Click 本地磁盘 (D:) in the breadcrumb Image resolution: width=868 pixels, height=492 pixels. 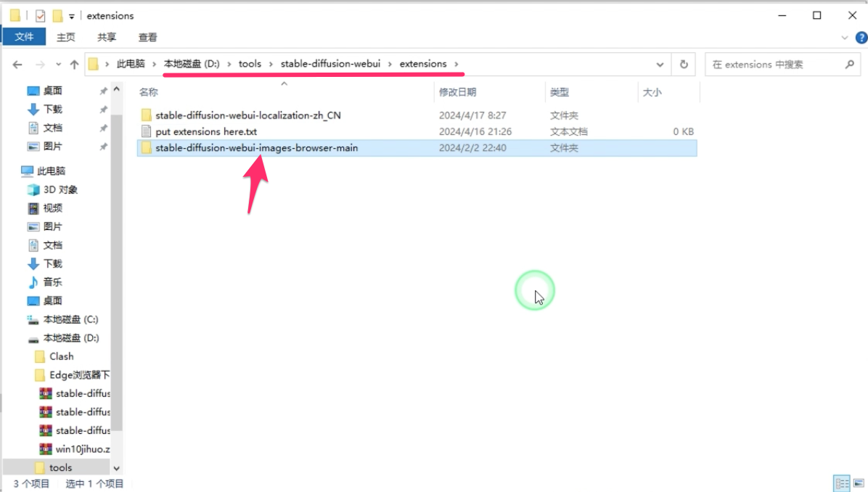192,64
